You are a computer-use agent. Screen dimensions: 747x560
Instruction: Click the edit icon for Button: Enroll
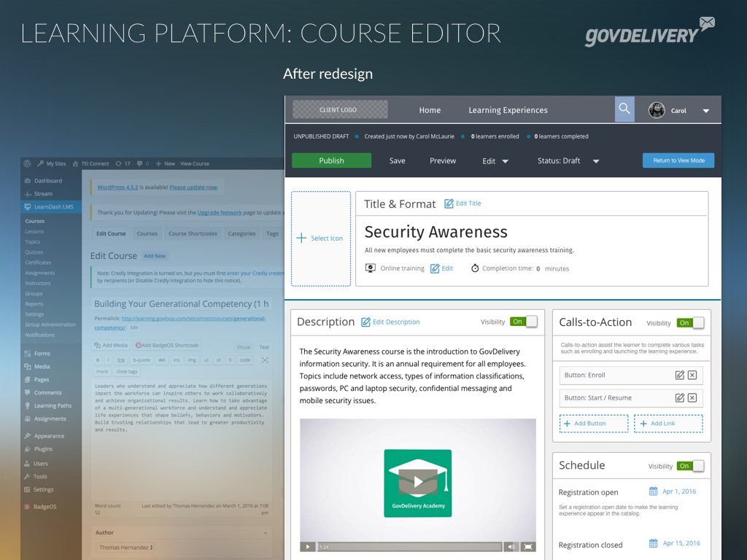click(679, 376)
